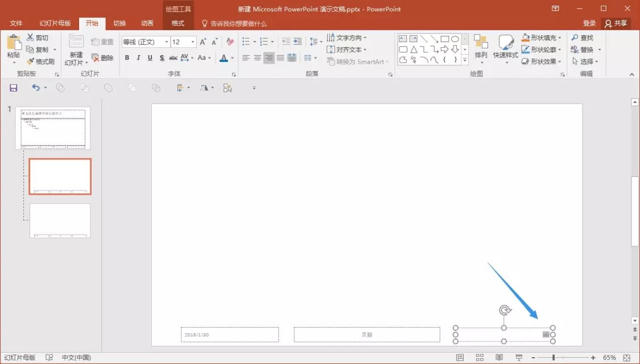
Task: Align text left
Action: click(246, 57)
